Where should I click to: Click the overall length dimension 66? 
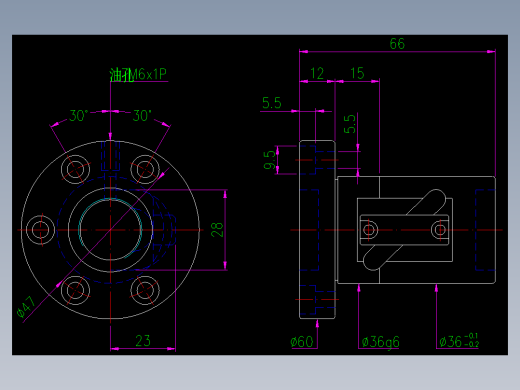pyautogui.click(x=397, y=44)
